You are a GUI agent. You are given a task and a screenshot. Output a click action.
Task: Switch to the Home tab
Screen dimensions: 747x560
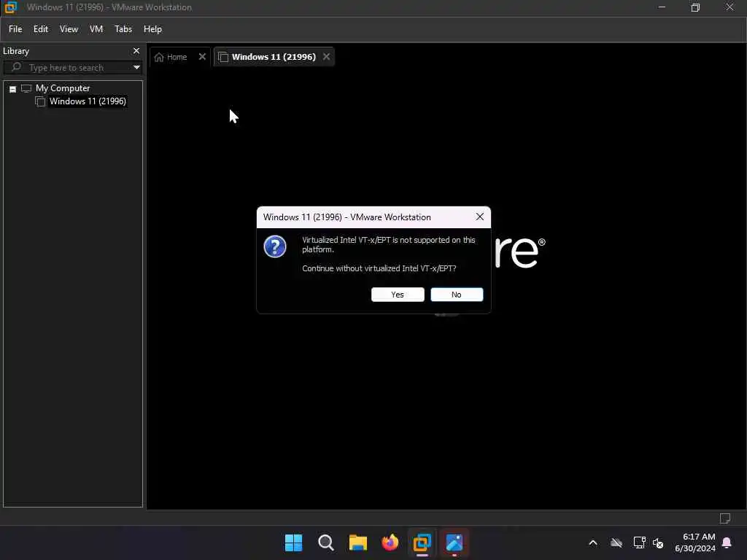pos(177,57)
